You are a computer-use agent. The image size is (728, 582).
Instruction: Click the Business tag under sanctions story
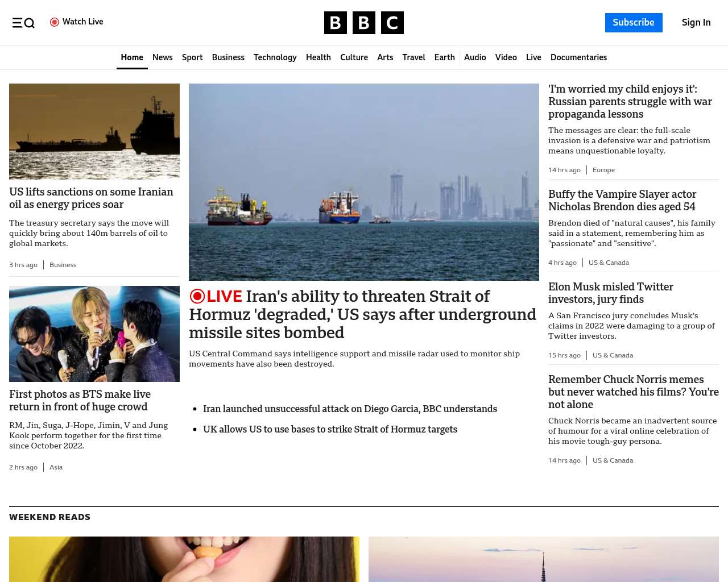63,265
